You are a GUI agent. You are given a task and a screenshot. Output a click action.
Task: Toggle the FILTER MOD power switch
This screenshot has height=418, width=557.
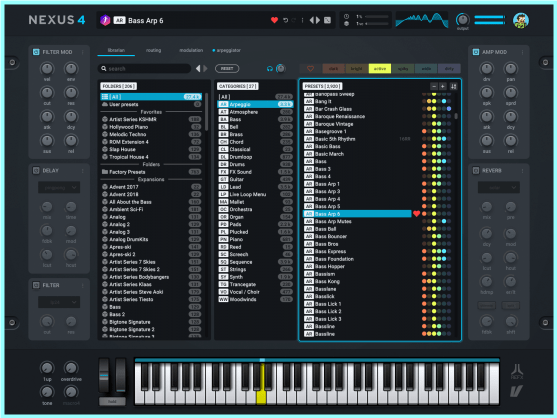click(36, 52)
